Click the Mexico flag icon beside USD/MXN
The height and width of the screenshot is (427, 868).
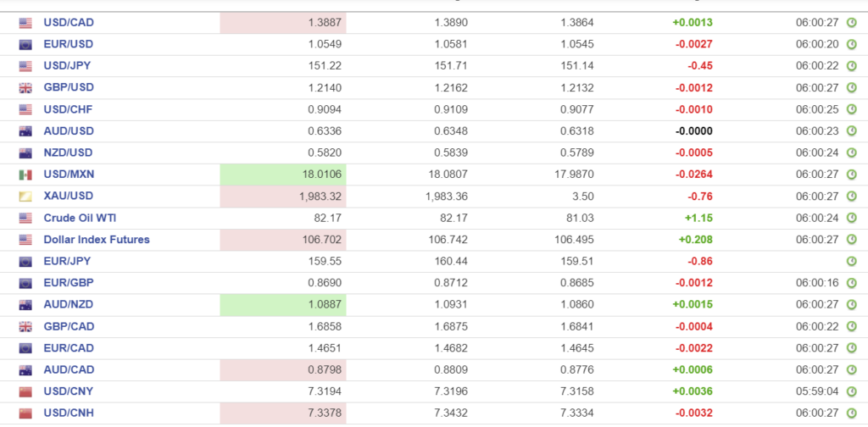[x=25, y=175]
